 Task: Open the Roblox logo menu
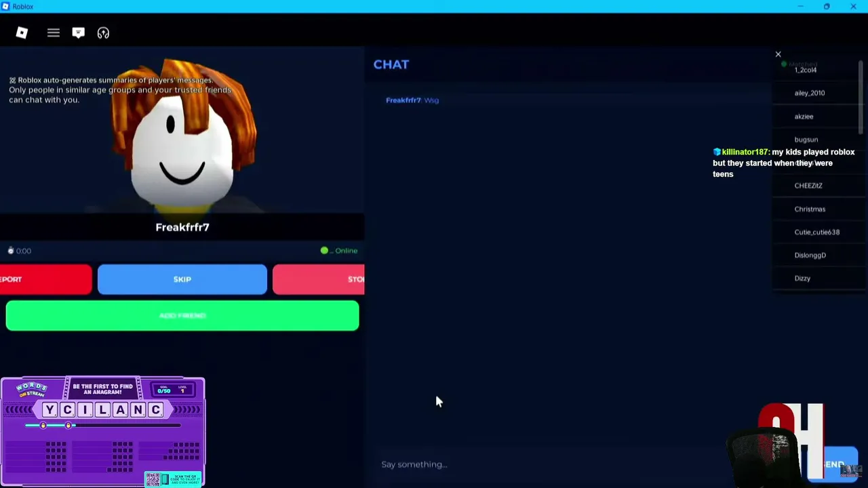tap(22, 33)
